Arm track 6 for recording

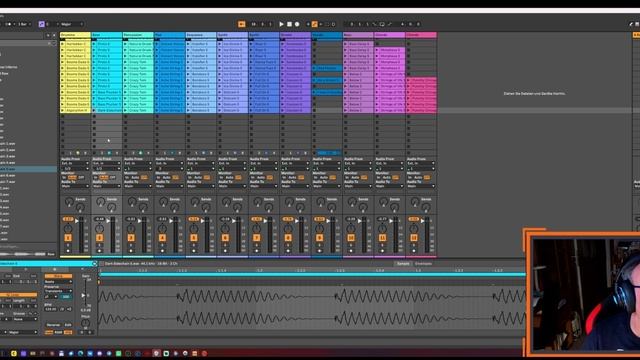(225, 251)
